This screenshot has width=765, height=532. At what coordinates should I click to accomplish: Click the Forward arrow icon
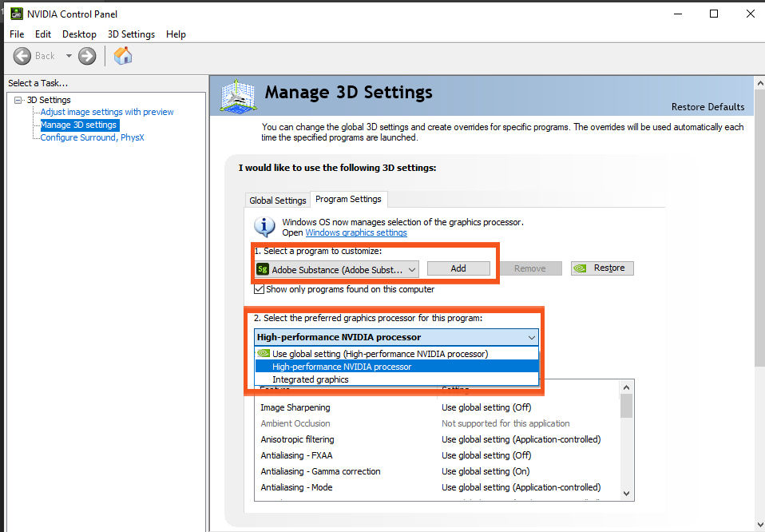87,56
